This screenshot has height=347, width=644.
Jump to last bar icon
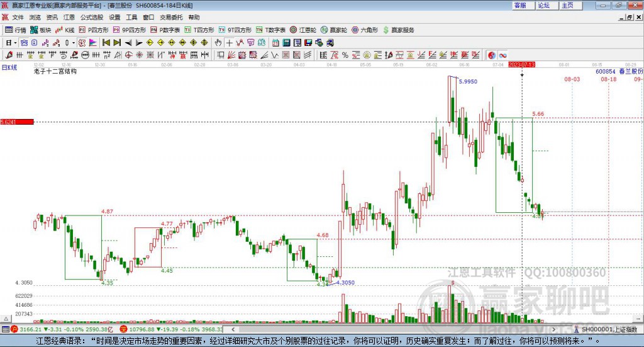117,43
